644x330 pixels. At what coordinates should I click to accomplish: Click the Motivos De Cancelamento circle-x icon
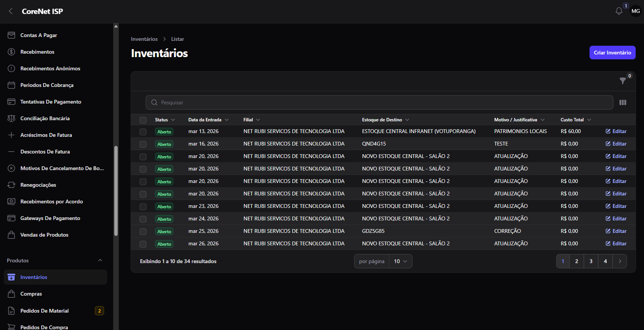click(x=11, y=168)
